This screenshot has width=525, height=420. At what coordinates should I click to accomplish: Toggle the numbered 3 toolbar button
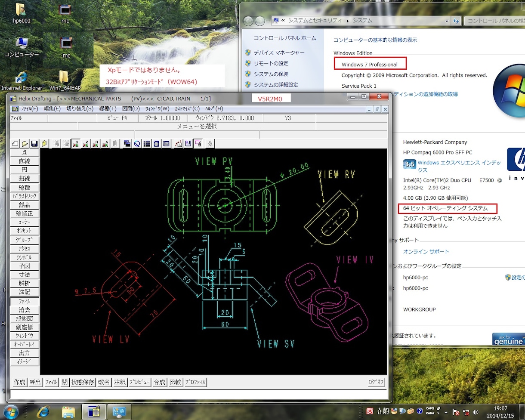pyautogui.click(x=96, y=144)
